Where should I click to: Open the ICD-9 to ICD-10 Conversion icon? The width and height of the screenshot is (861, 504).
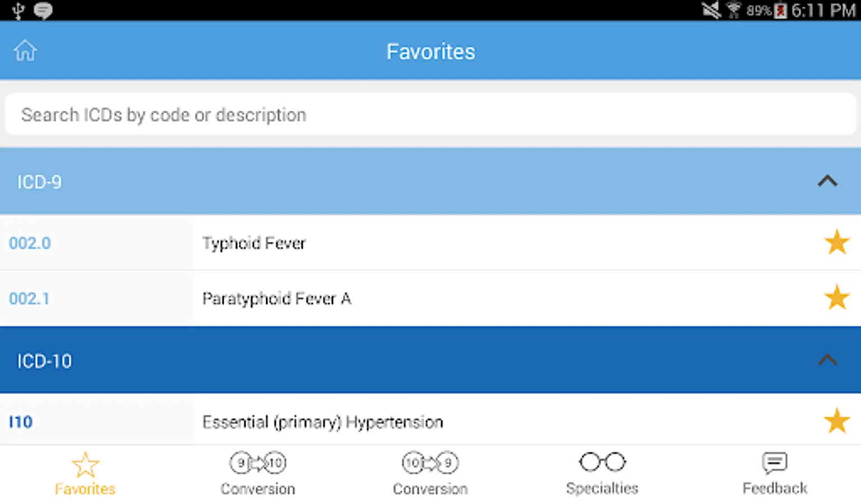[x=258, y=463]
